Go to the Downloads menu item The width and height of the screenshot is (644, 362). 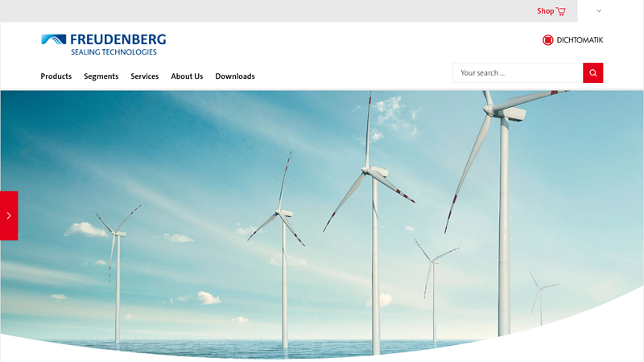click(235, 76)
